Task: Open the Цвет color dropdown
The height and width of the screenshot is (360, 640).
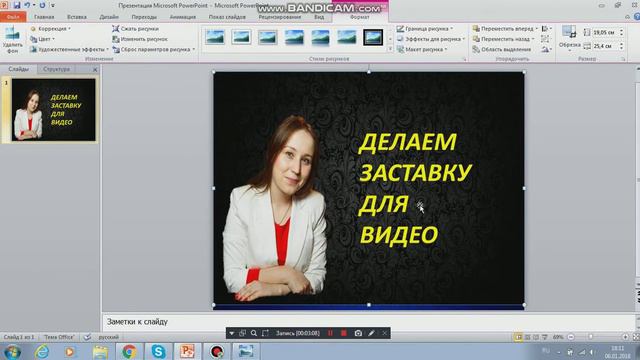Action: click(42, 39)
